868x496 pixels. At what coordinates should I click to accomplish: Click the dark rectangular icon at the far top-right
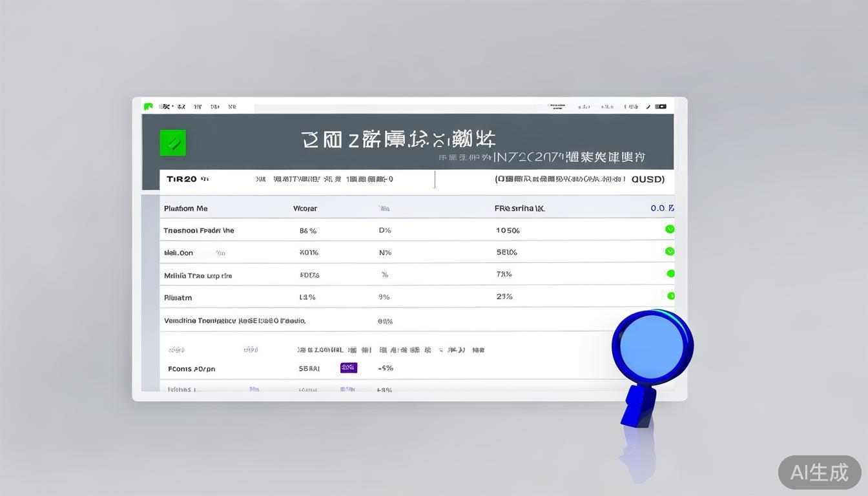[661, 107]
